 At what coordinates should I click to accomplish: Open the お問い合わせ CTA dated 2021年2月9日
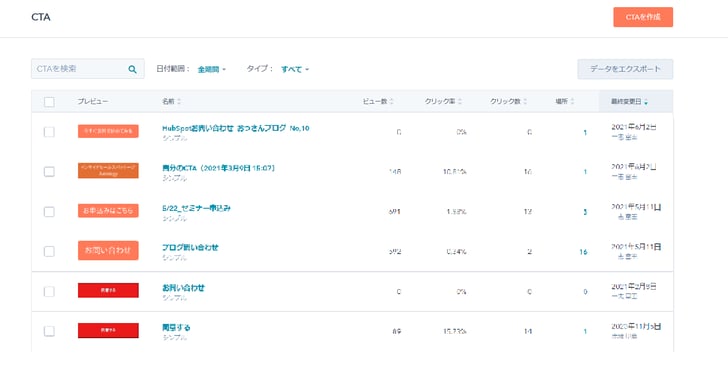(x=183, y=288)
